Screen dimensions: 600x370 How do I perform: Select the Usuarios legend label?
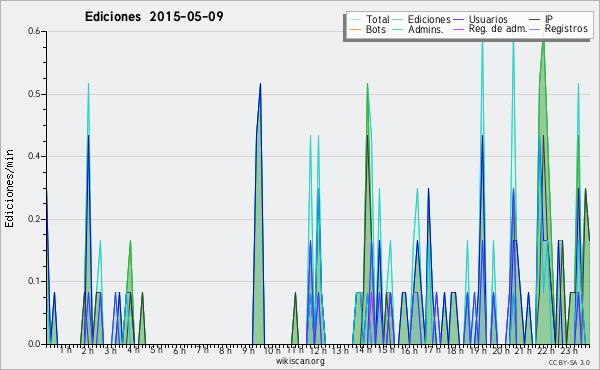(488, 19)
